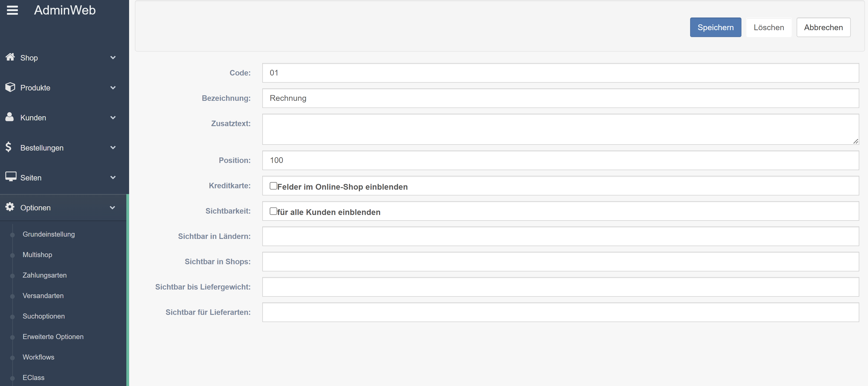Click the Zusatztext resize handle
This screenshot has width=868, height=386.
click(856, 142)
